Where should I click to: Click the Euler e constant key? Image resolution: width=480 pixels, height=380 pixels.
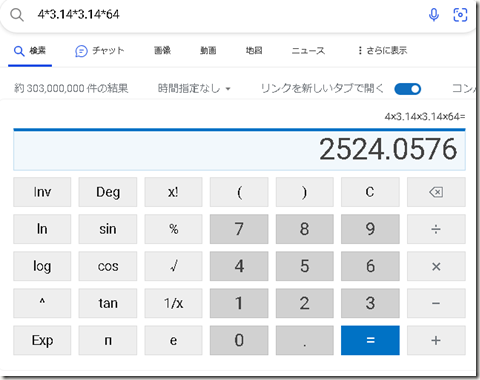coord(173,340)
